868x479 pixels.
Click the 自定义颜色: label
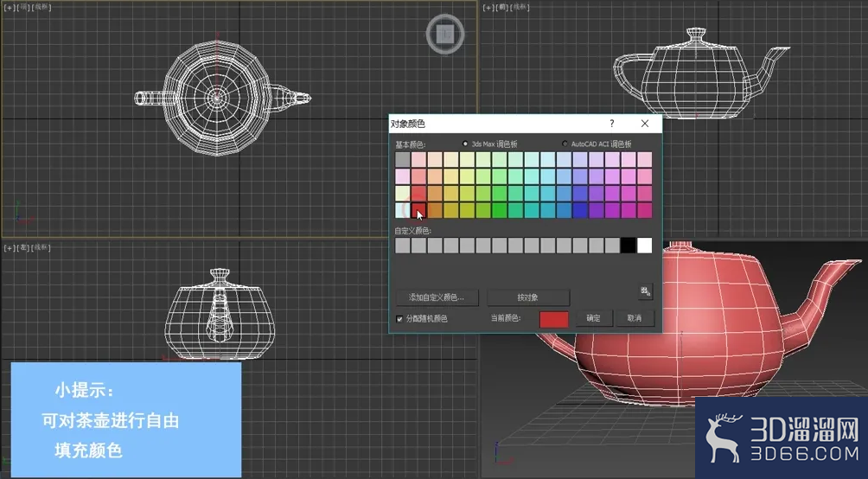coord(413,230)
